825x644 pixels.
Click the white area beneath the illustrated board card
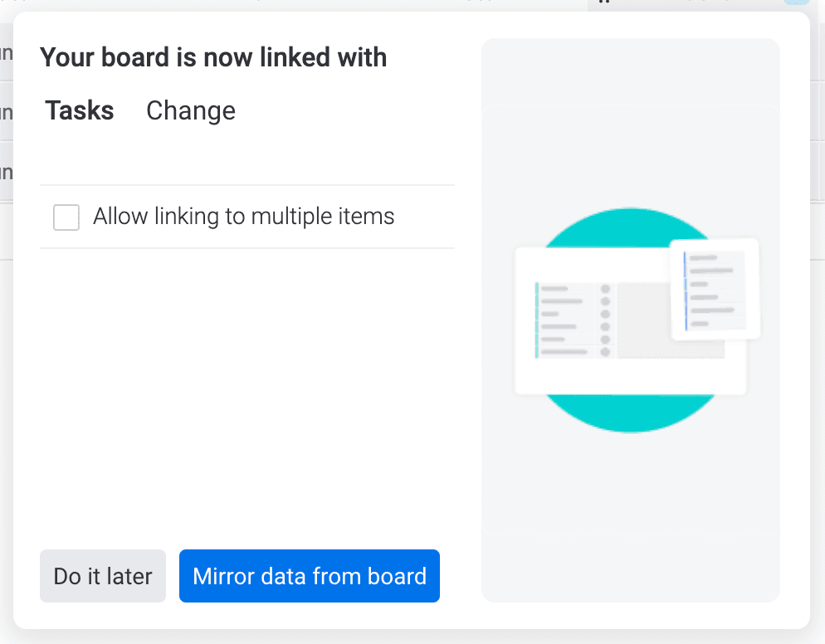point(630,376)
